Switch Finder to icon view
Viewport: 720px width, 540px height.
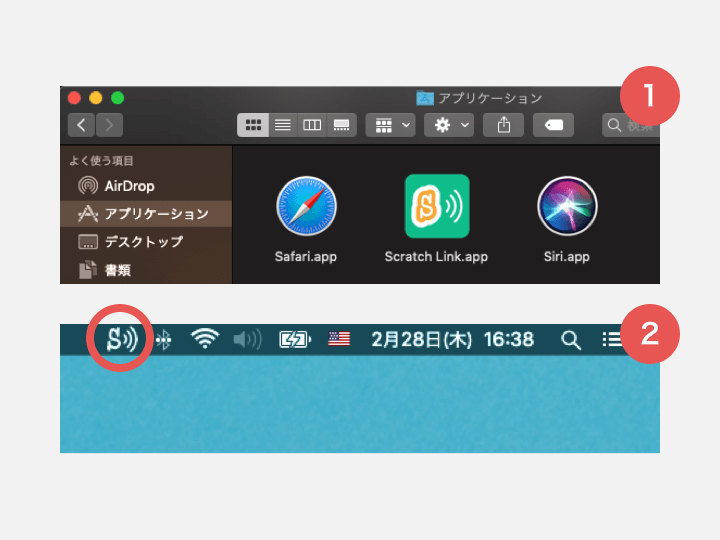click(253, 125)
